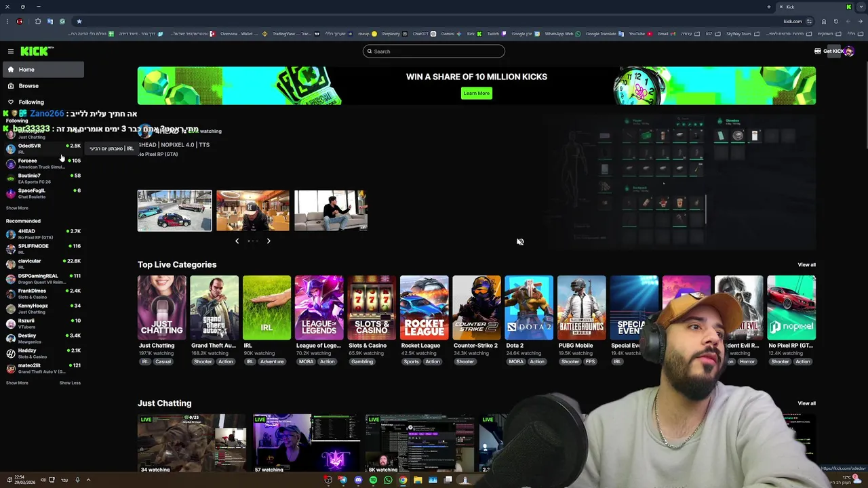Click the FPS tag under PUBG Mobile
The width and height of the screenshot is (868, 488).
pyautogui.click(x=590, y=362)
